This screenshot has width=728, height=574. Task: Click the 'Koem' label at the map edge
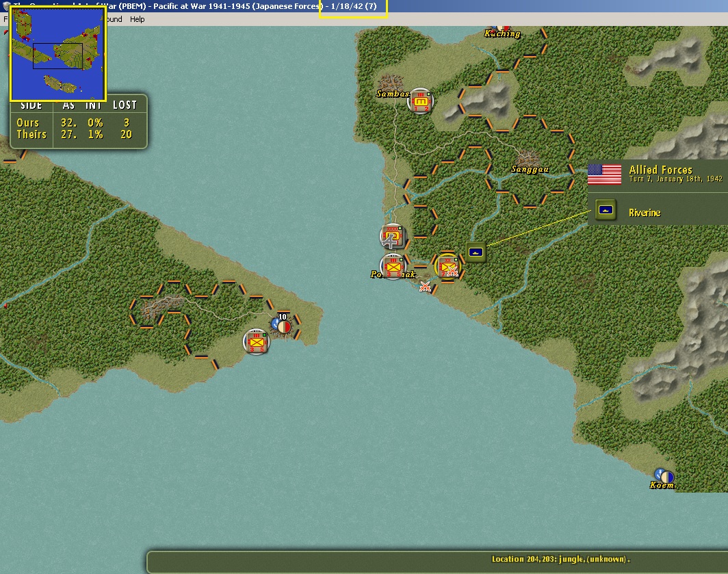(x=662, y=485)
